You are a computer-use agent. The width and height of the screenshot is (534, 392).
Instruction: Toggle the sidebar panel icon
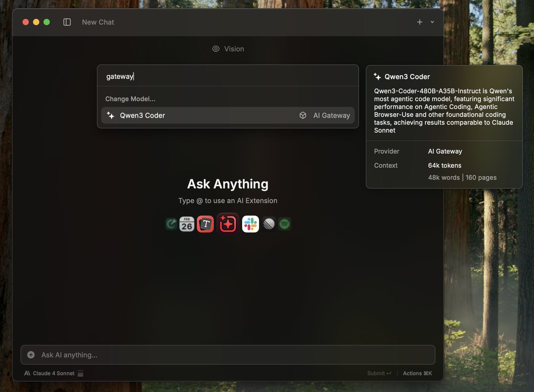(67, 22)
